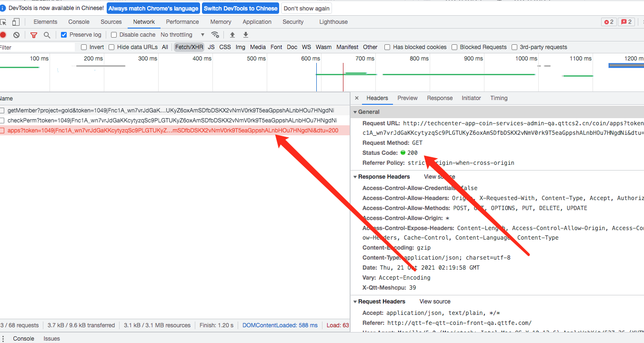Toggle the device toolbar icon

point(16,22)
